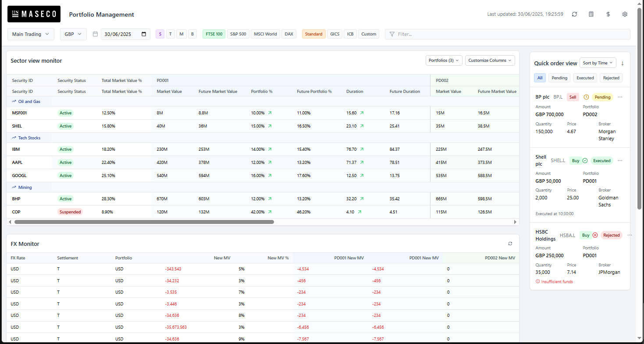Open the Sort by Time dropdown
This screenshot has width=644, height=344.
point(598,63)
